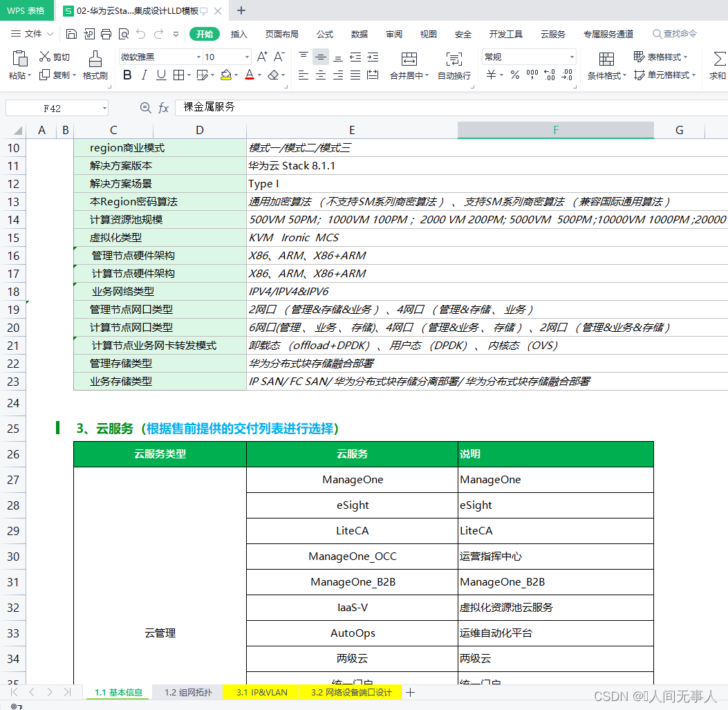Undo the last action
728x710 pixels.
(141, 34)
